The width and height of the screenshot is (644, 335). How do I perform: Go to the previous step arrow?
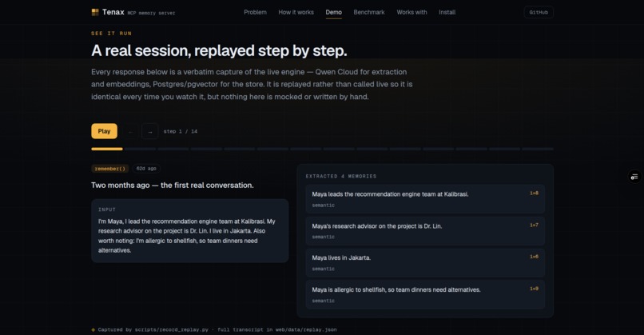(130, 132)
